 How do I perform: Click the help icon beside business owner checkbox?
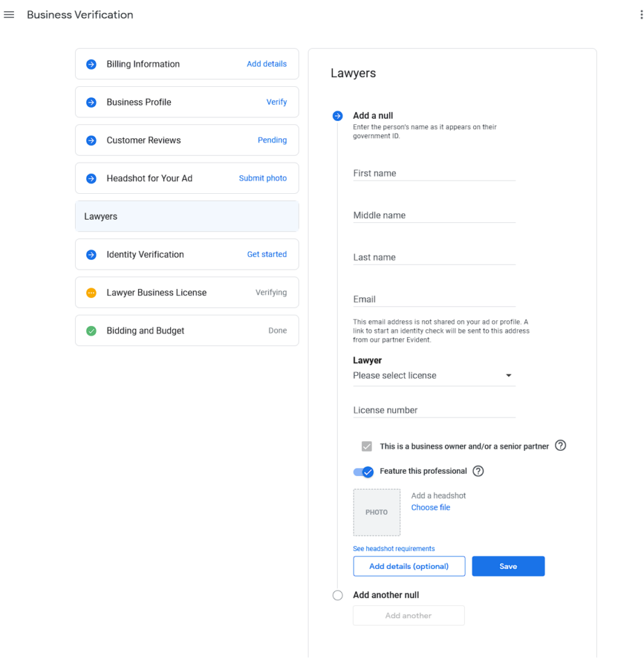click(561, 446)
